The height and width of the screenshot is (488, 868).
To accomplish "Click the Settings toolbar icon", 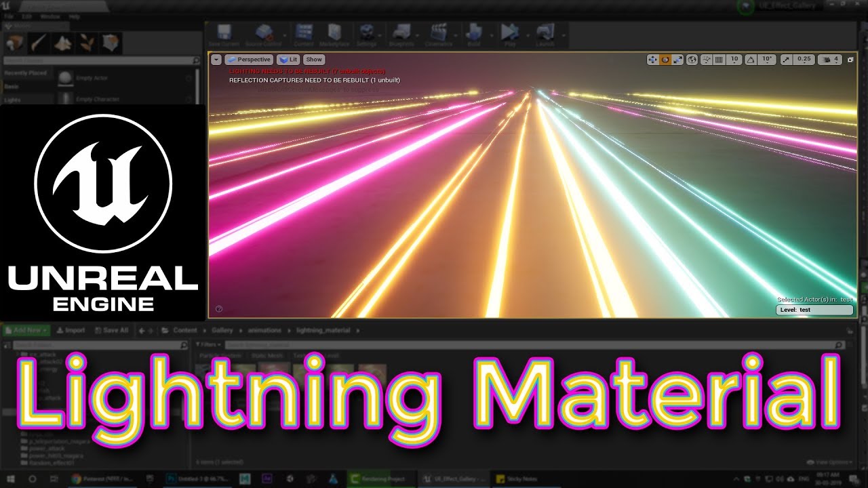I will [x=367, y=35].
